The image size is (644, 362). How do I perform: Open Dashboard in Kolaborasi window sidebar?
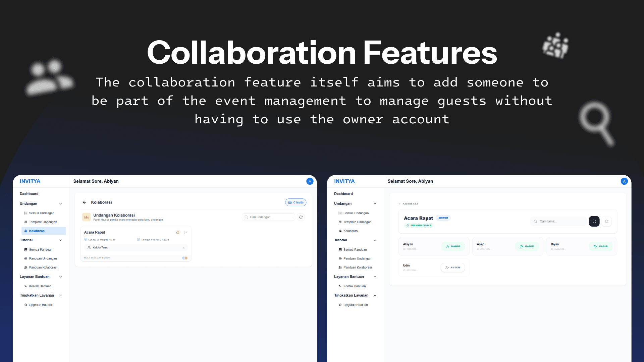tap(29, 194)
